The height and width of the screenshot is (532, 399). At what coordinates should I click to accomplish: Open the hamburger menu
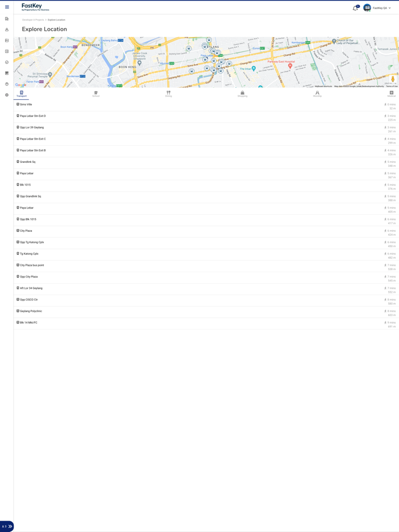[7, 7]
